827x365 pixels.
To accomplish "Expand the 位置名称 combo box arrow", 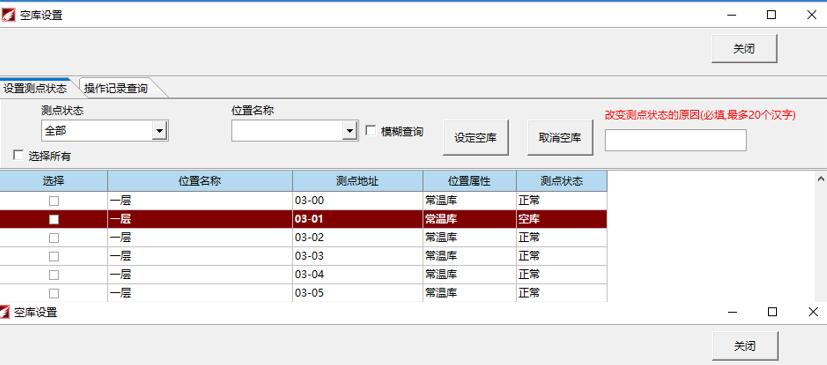I will pyautogui.click(x=349, y=130).
